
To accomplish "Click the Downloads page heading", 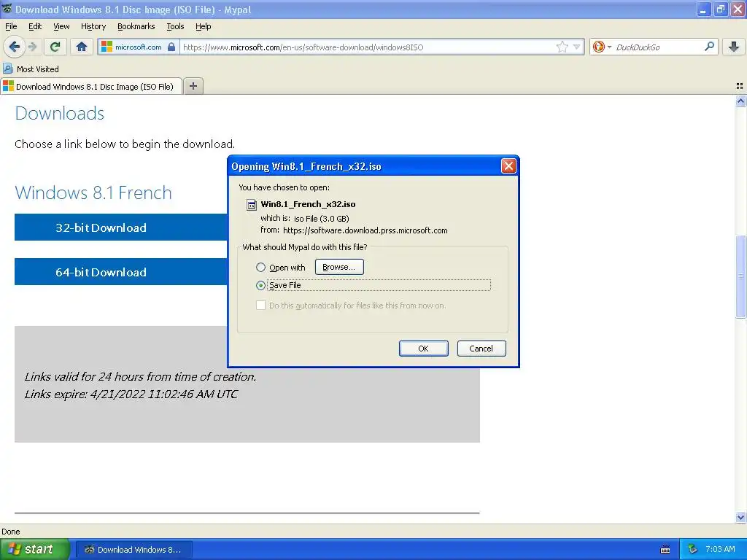I will tap(60, 113).
